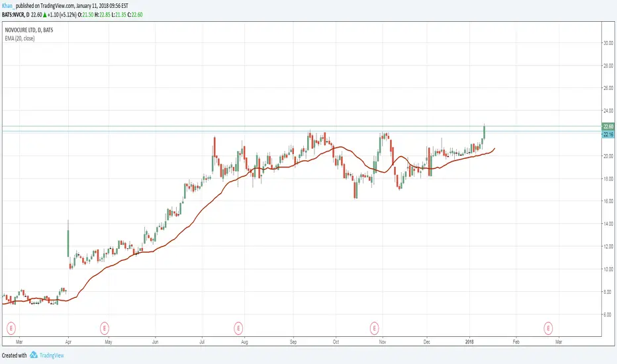The image size is (617, 364).
Task: Click the earnings marker near March 2017
Action: 11,328
